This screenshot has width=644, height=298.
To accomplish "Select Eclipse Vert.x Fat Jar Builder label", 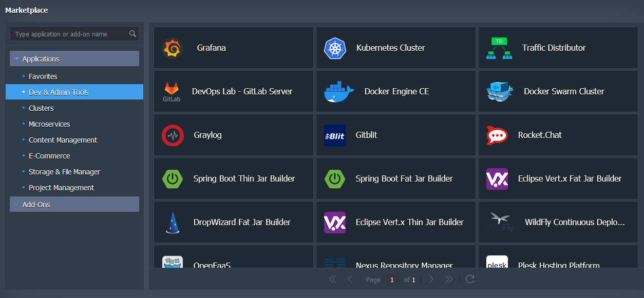I will [570, 179].
